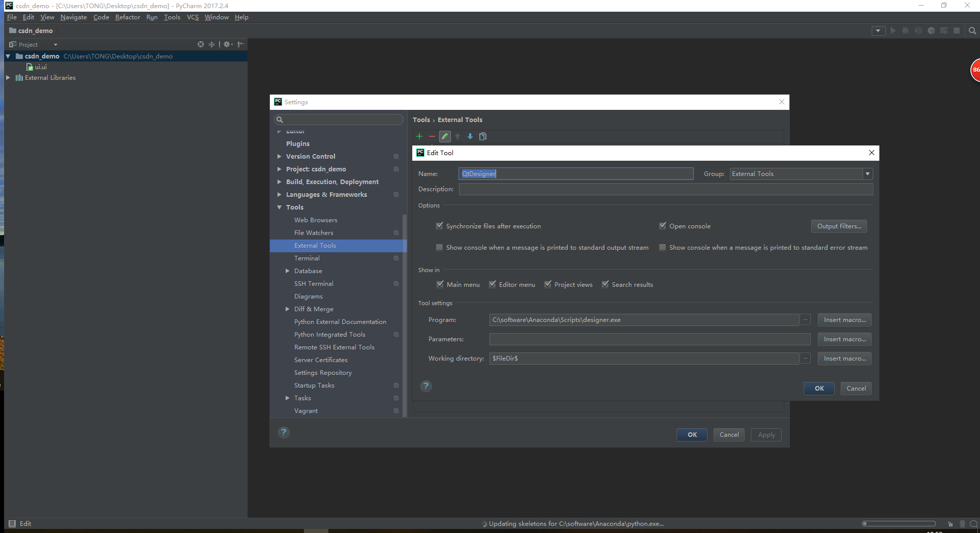Open Search Everywhere magnifier icon
Screen dimensions: 980x533
(972, 31)
